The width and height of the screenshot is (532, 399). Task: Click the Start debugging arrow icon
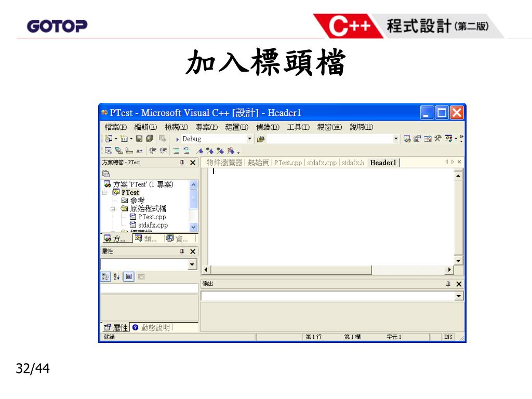pos(177,139)
